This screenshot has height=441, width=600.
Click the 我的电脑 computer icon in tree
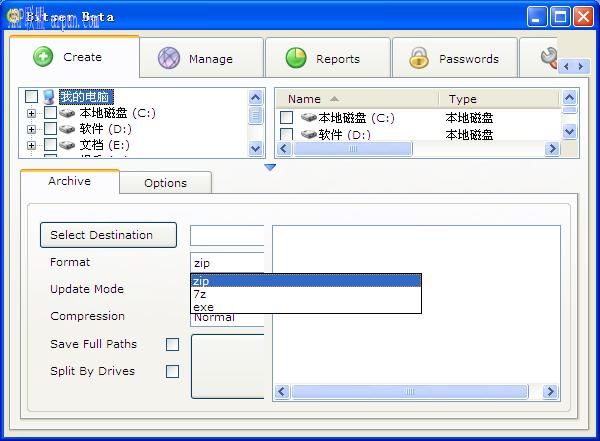(49, 97)
